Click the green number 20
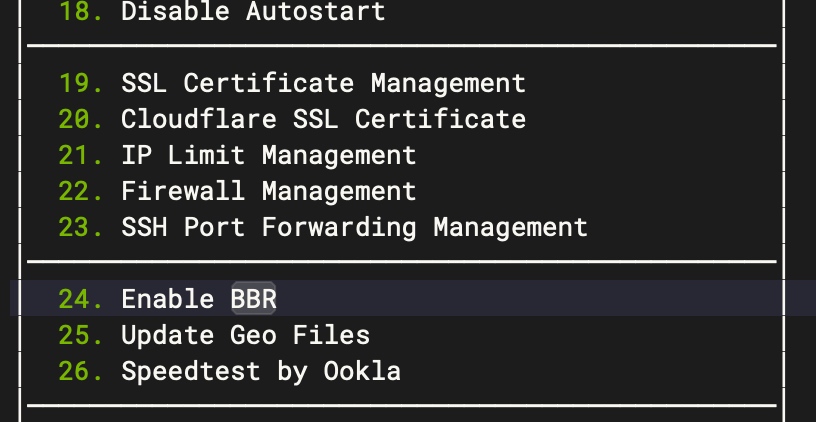816x422 pixels. (x=81, y=119)
